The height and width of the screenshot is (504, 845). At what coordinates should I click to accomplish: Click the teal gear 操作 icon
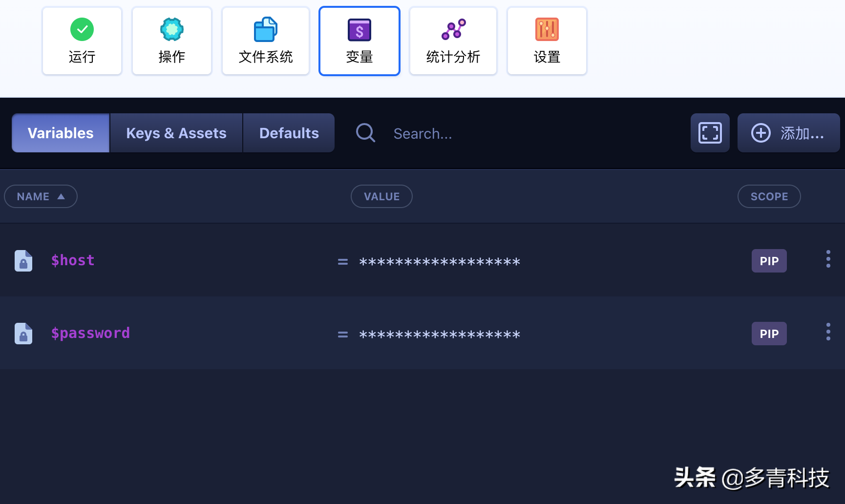pyautogui.click(x=172, y=29)
